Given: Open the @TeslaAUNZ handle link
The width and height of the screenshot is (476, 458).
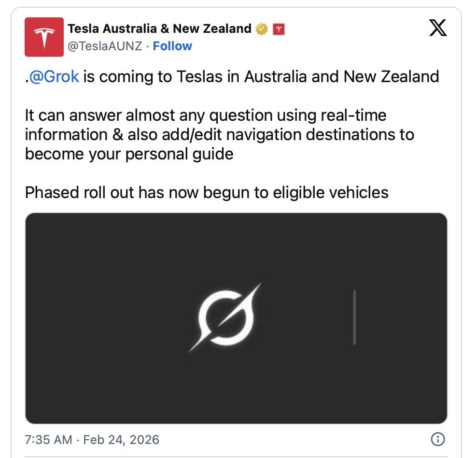Looking at the screenshot, I should (105, 46).
